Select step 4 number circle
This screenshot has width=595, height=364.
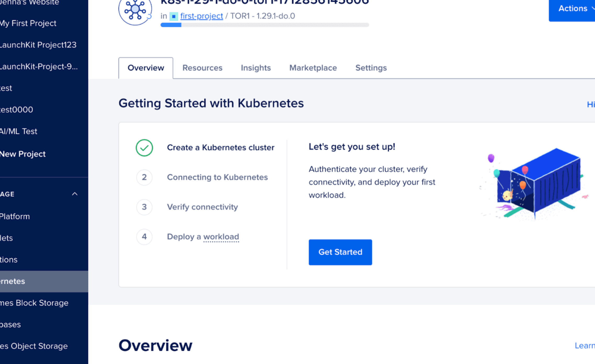click(144, 237)
